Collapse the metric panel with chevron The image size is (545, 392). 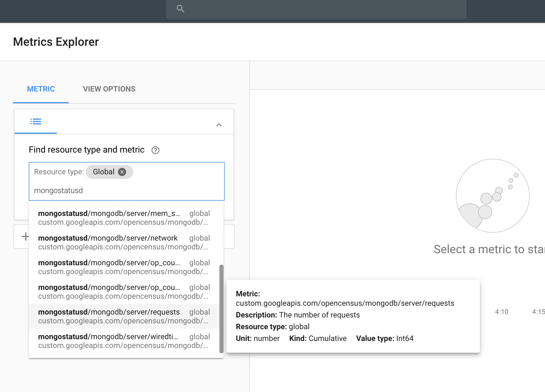click(x=219, y=125)
